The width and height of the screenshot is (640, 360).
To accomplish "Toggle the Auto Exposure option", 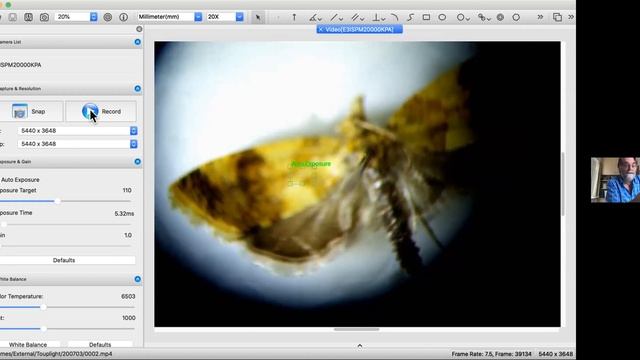I will [20, 180].
